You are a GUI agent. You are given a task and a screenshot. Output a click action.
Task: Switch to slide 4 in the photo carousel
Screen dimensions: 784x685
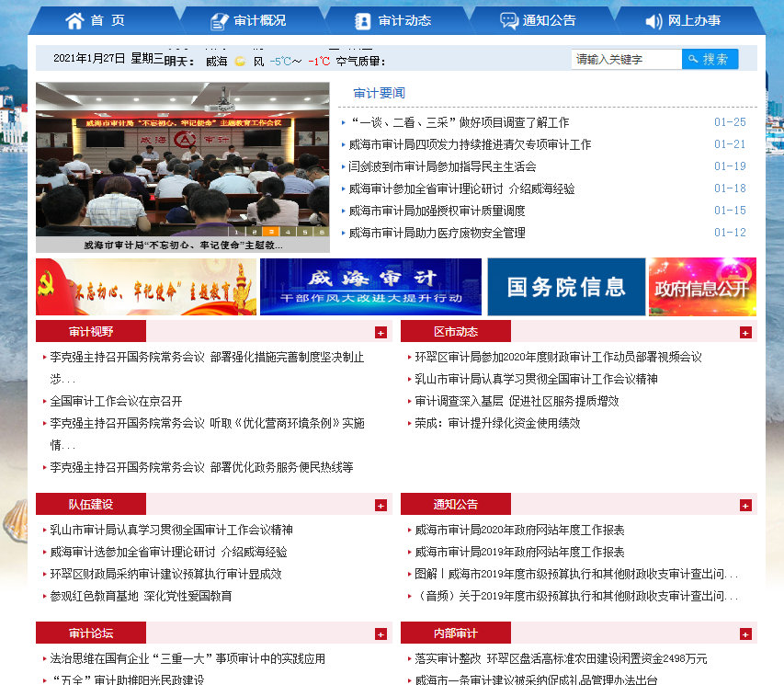pyautogui.click(x=287, y=232)
